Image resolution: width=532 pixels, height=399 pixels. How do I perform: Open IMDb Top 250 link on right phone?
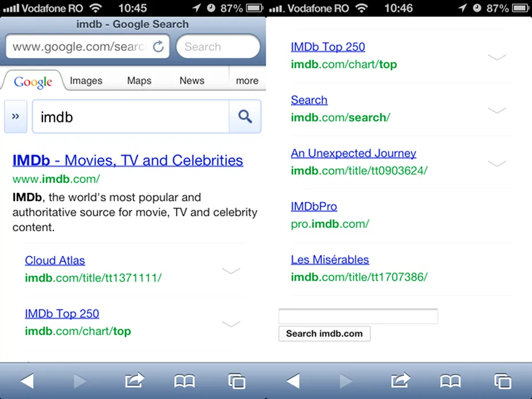328,47
